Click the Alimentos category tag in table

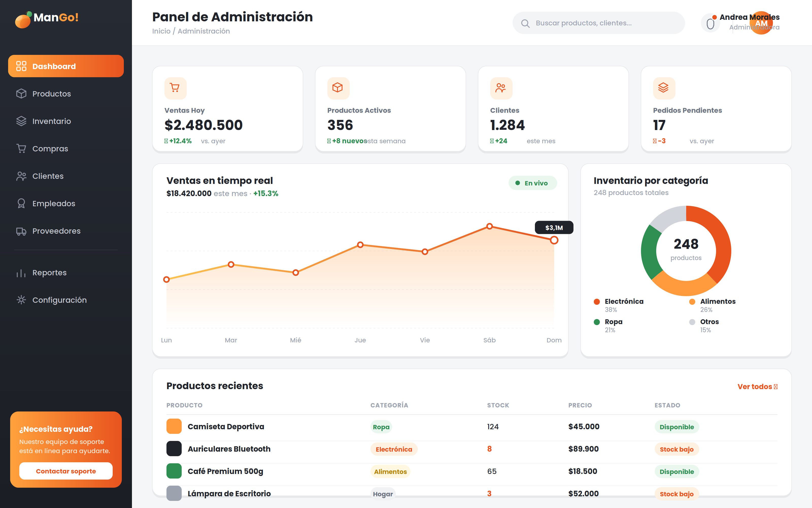click(x=390, y=472)
